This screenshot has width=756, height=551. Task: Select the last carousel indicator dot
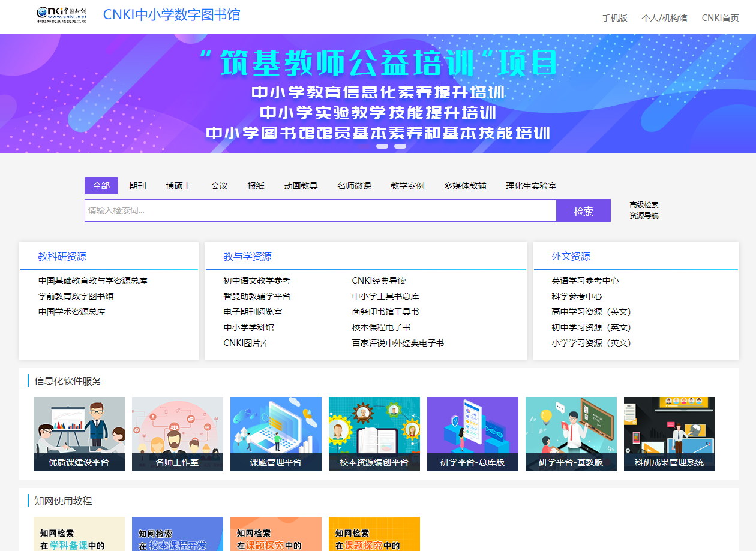(400, 146)
